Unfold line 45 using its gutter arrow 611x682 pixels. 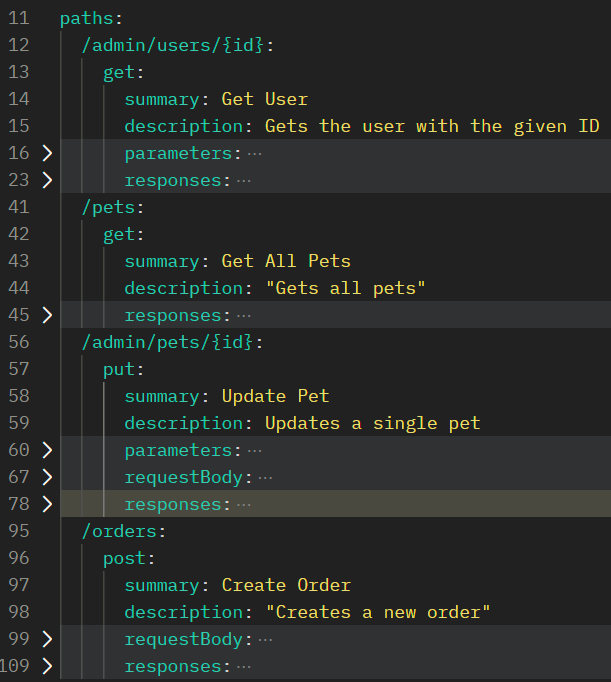[46, 315]
